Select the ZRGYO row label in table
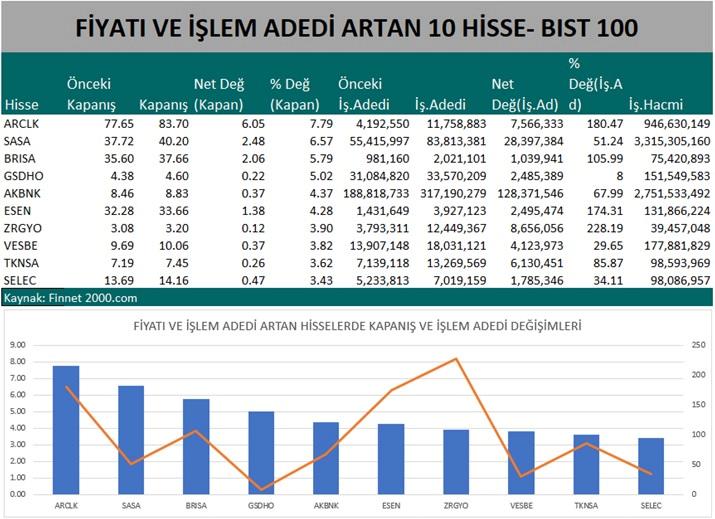Viewport: 715px width, 519px height. click(23, 228)
